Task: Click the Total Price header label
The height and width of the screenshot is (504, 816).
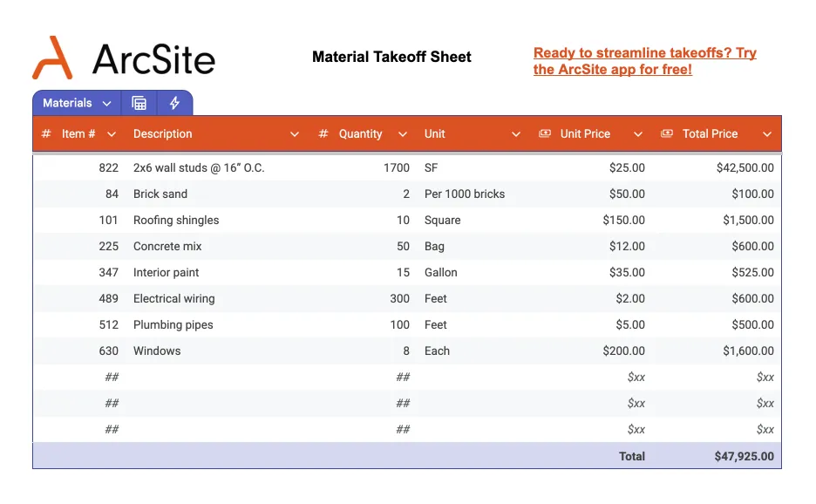Action: (x=710, y=133)
